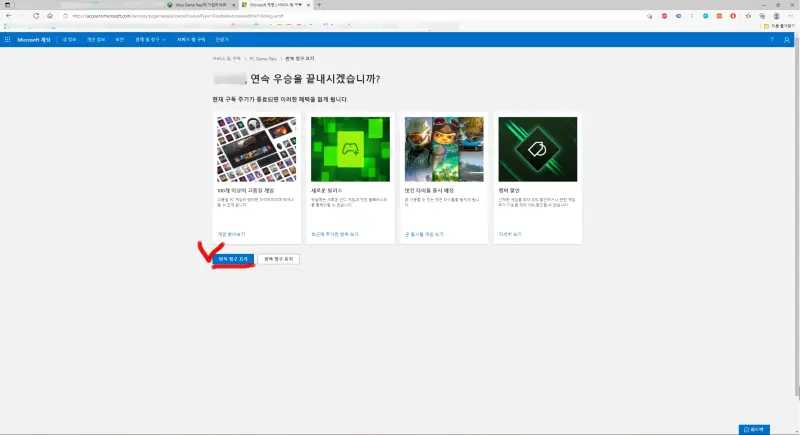The height and width of the screenshot is (435, 800).
Task: Open the account profile icon in blue header
Action: pos(786,40)
